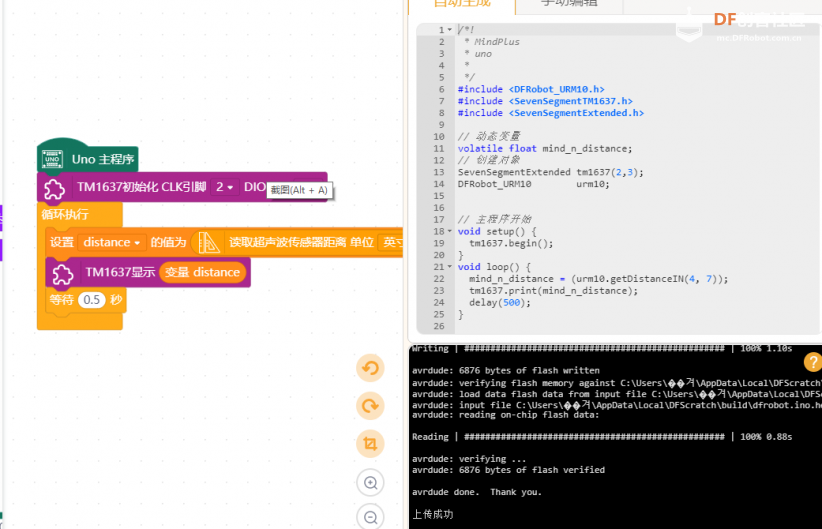Edit the 0.5 seconds wait value
The width and height of the screenshot is (822, 529).
coord(92,300)
